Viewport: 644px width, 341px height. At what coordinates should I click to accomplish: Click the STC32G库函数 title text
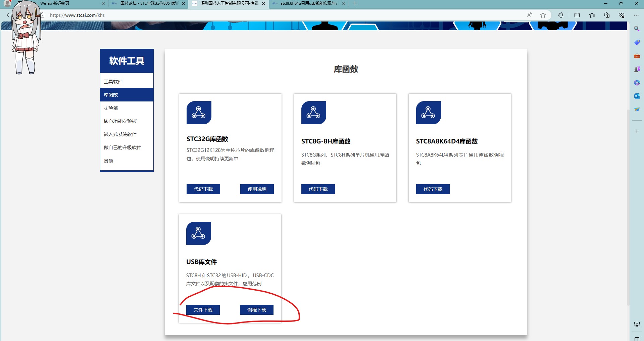pos(207,139)
